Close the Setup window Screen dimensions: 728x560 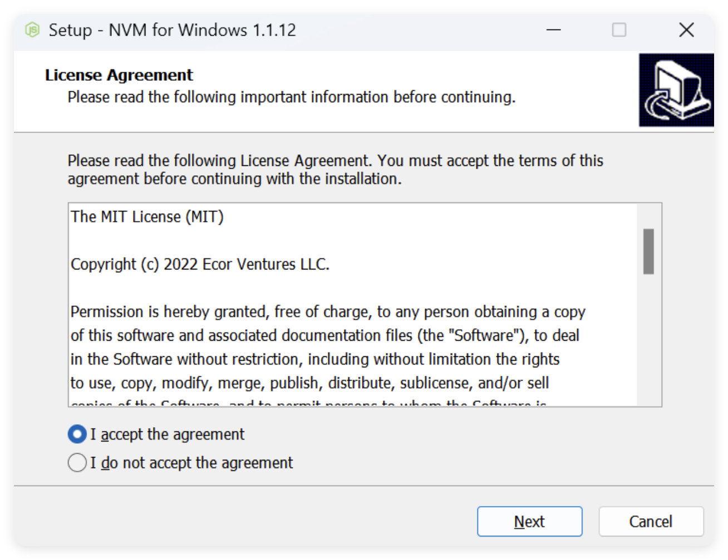[x=686, y=30]
